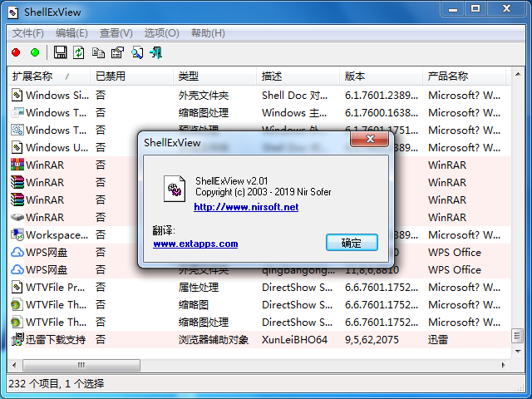Click the WTVFile Pr... row icon
The width and height of the screenshot is (532, 399).
pos(17,288)
